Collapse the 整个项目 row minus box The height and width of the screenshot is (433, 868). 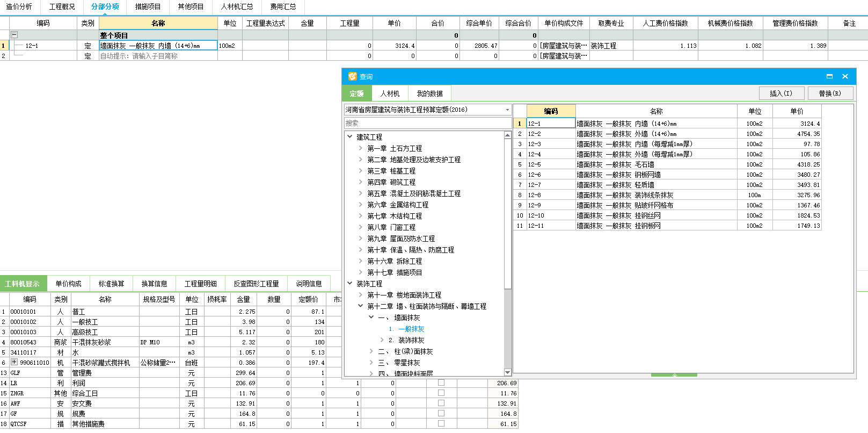point(14,35)
